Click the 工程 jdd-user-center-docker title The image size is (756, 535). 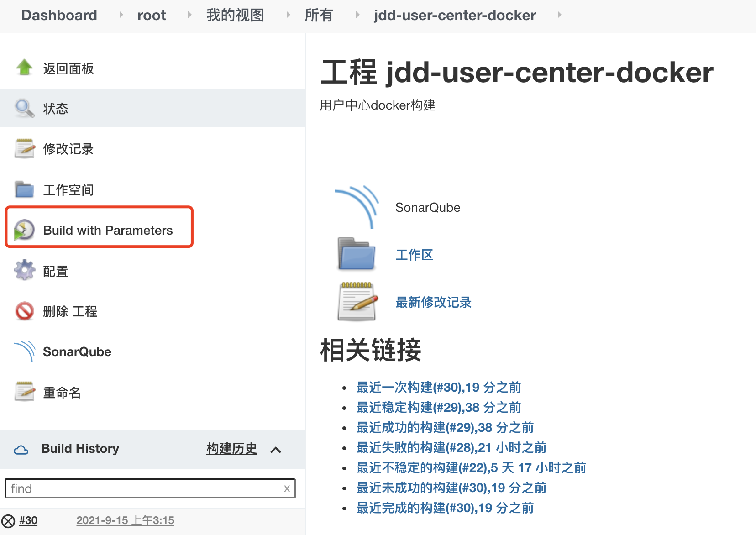click(x=517, y=72)
